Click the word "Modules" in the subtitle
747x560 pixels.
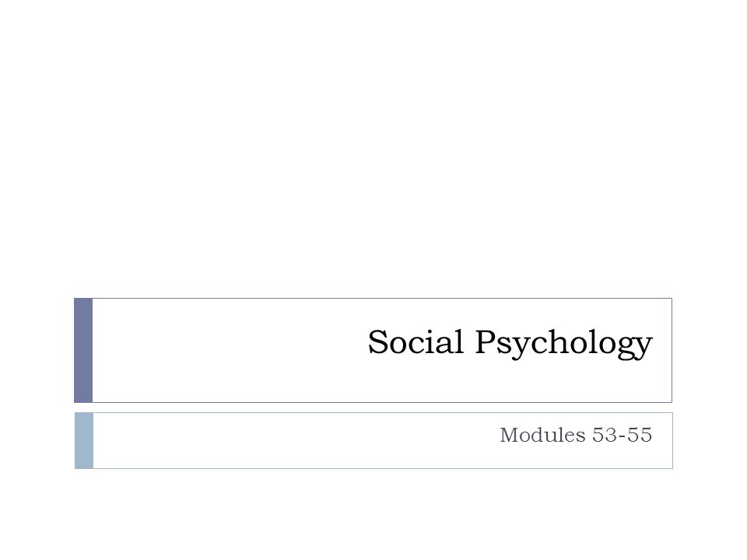coord(542,435)
